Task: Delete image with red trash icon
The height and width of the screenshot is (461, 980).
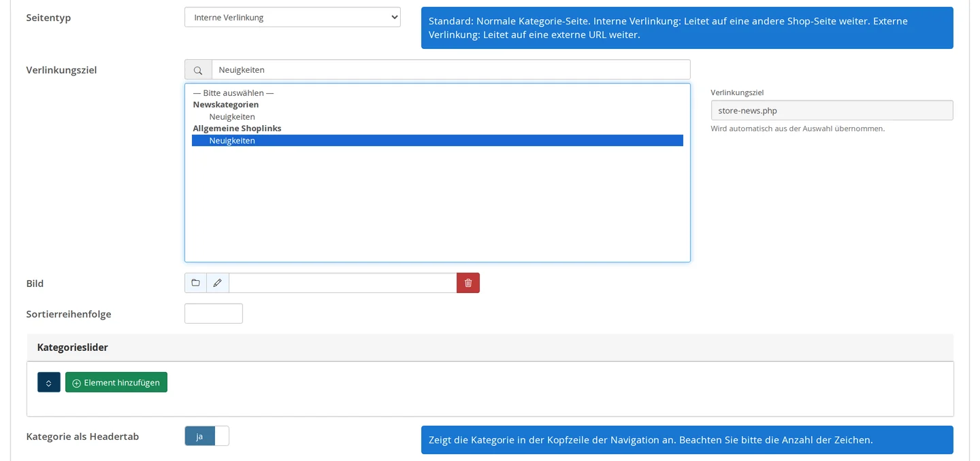Action: point(468,283)
